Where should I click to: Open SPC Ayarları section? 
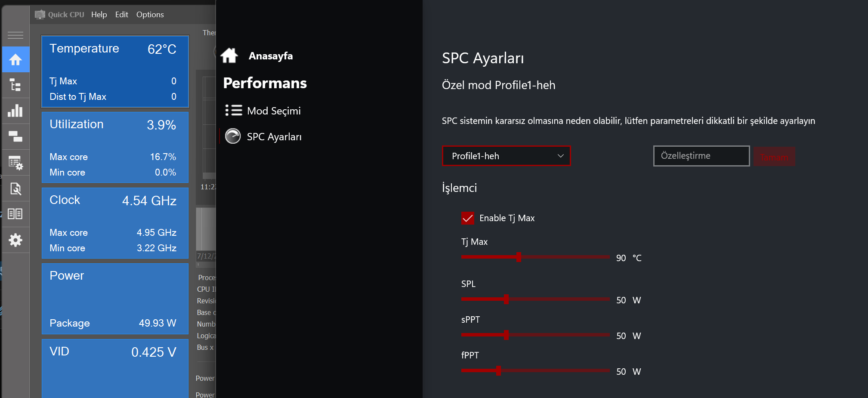274,137
